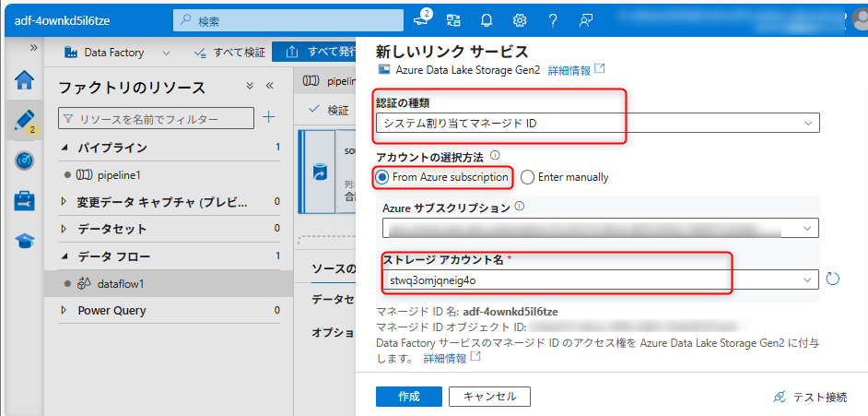Screen dimensions: 868x416
Task: Open the Home icon in left sidebar
Action: [25, 80]
